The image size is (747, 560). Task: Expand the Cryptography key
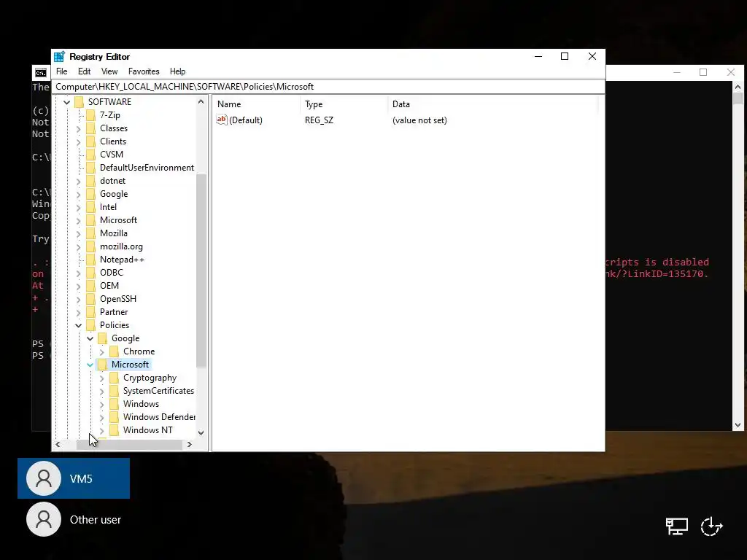point(102,378)
